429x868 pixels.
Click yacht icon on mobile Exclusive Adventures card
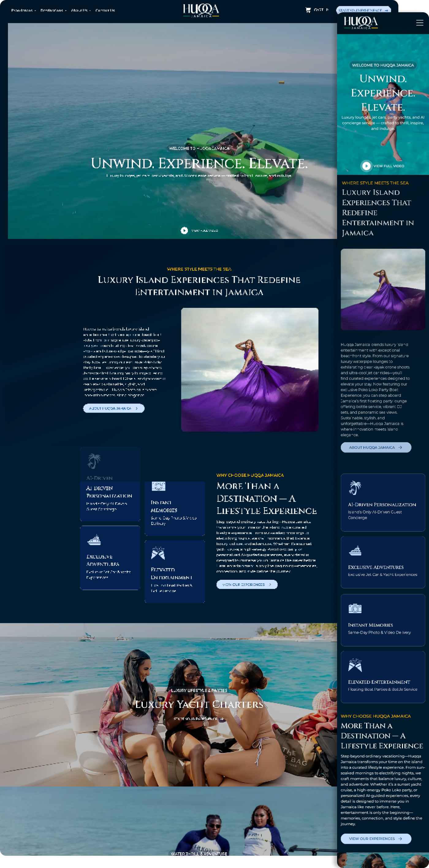355,551
